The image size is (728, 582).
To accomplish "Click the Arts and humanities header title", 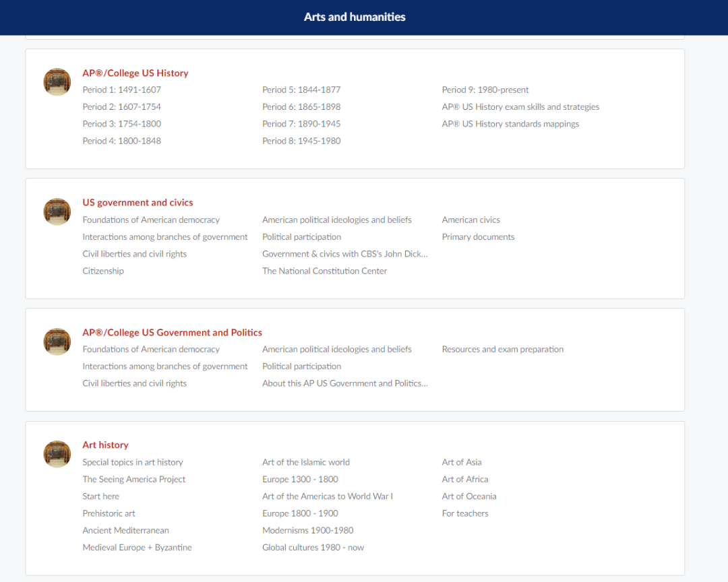I will tap(355, 17).
